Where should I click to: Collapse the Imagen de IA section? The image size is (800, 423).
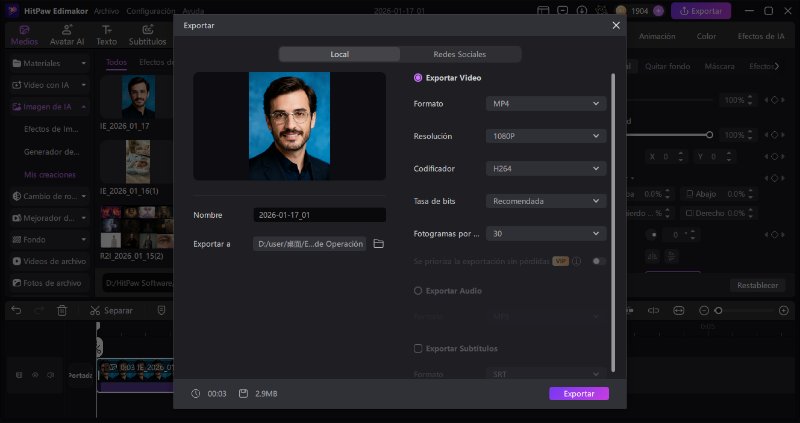point(49,107)
